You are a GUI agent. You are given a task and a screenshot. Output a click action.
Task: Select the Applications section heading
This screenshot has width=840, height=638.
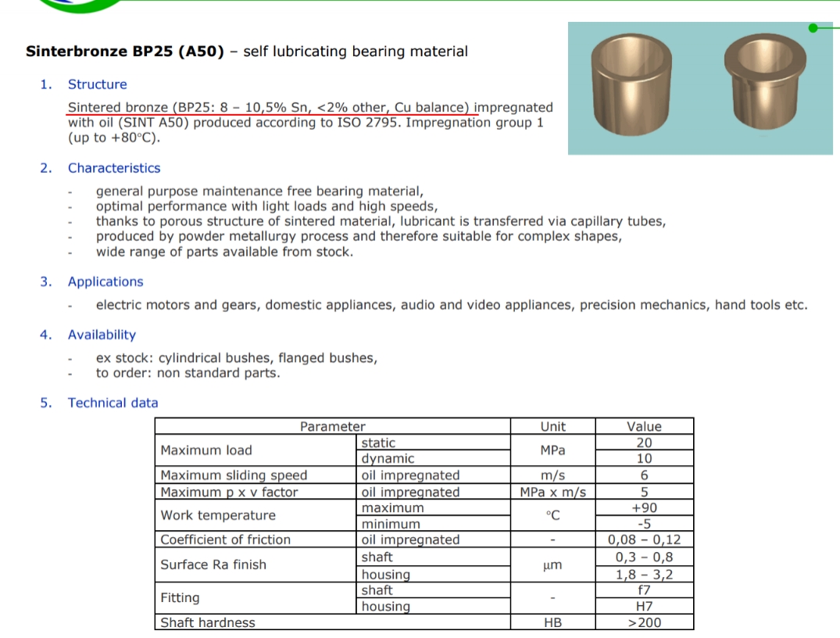point(105,281)
